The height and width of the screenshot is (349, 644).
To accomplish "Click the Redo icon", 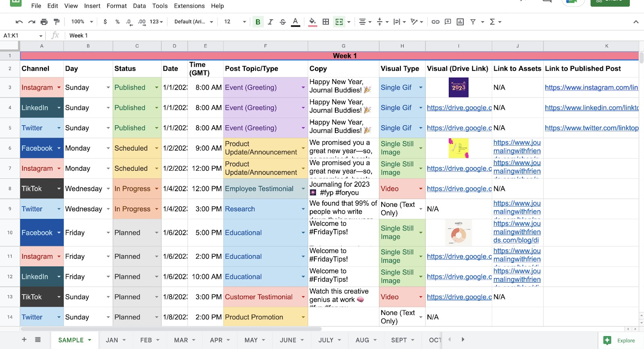I will tap(32, 22).
